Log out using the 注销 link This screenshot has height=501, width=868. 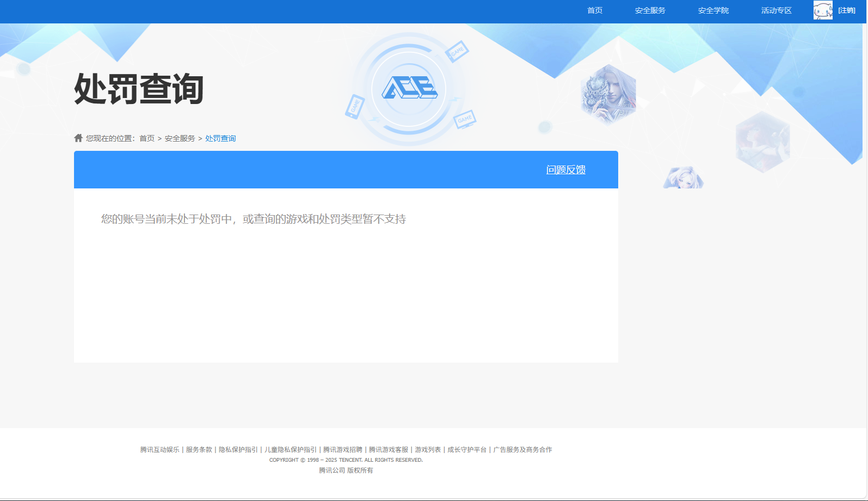coord(846,10)
